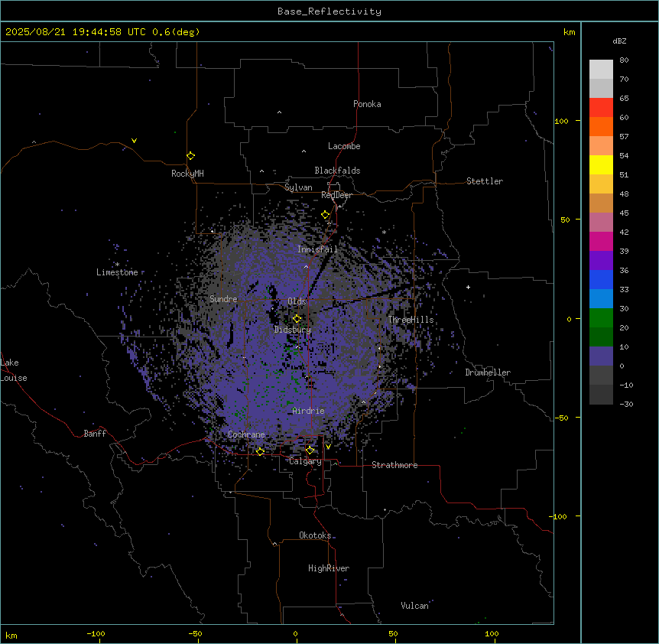Image resolution: width=659 pixels, height=644 pixels.
Task: Click the Lake Louise map label
Action: (x=14, y=370)
